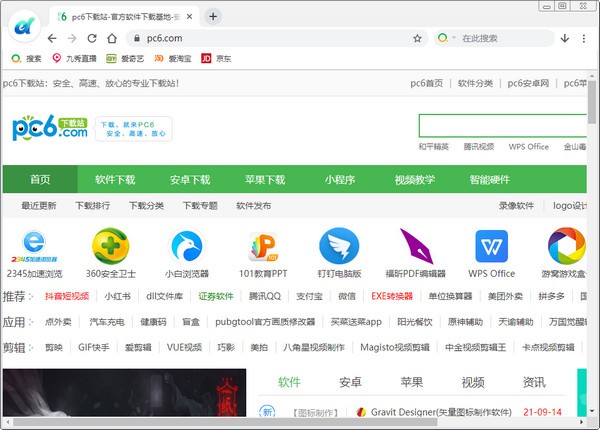Close the pc6下载站 browser tab
This screenshot has width=600, height=430.
pyautogui.click(x=189, y=16)
